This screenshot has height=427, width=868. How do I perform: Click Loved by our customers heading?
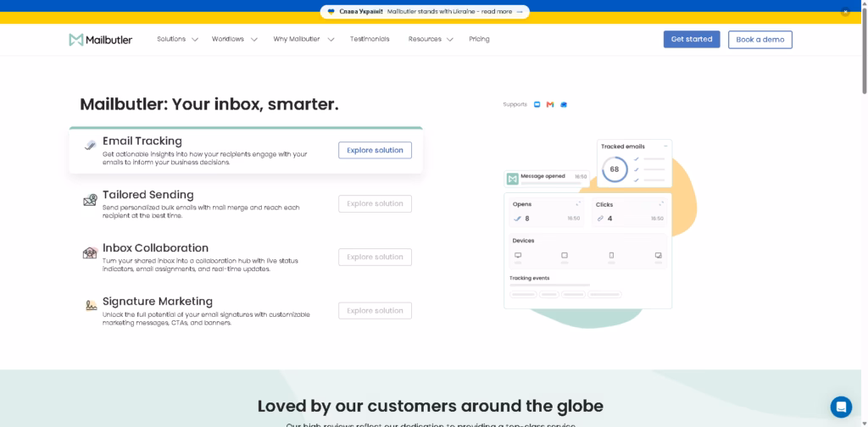430,406
